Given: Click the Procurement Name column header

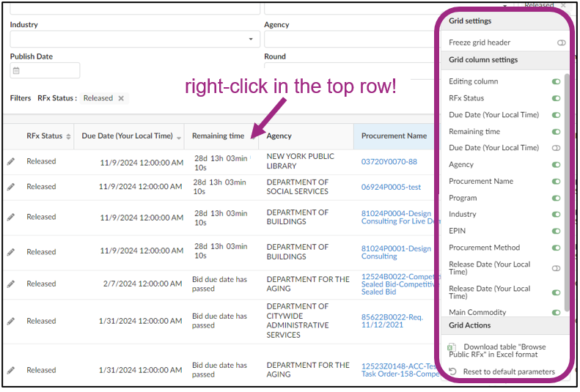Looking at the screenshot, I should tap(394, 136).
